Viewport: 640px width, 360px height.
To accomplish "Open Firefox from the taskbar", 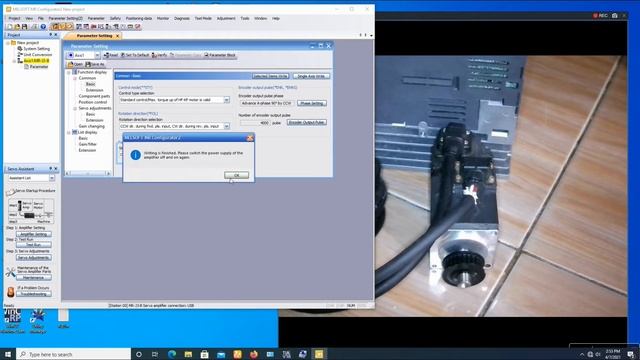I will (x=253, y=354).
